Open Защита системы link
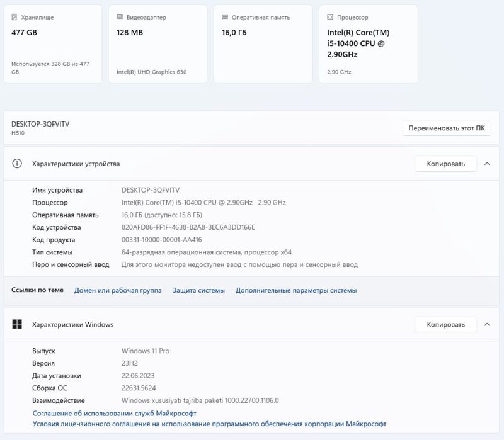 pos(198,290)
